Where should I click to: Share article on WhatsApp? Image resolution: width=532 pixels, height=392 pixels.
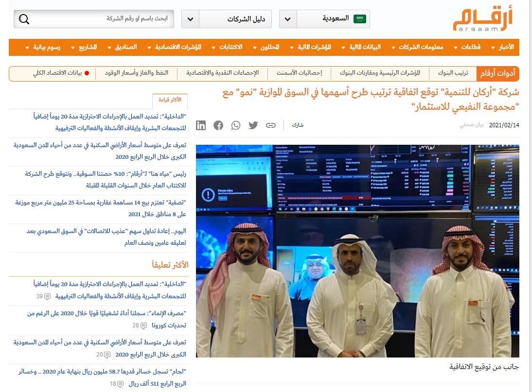[235, 125]
